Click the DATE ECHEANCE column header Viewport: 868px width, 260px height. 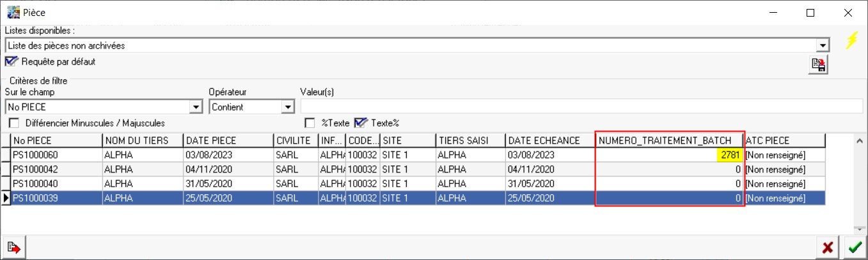coord(549,141)
